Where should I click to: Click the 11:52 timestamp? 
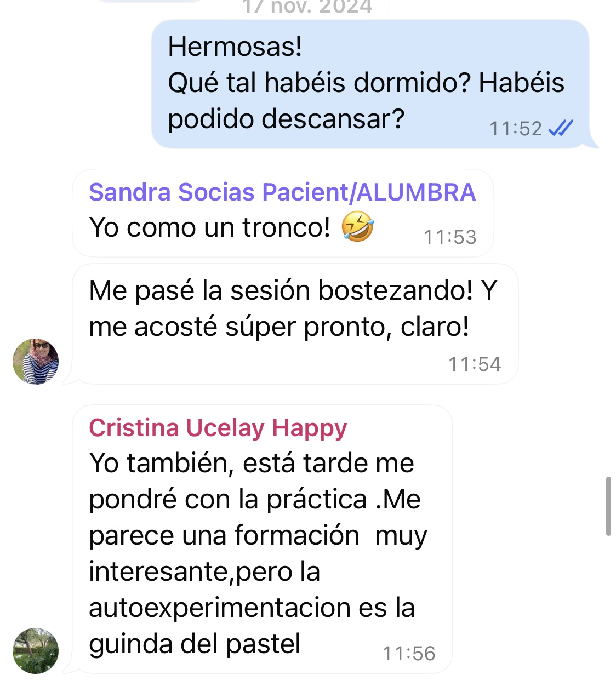[x=516, y=129]
